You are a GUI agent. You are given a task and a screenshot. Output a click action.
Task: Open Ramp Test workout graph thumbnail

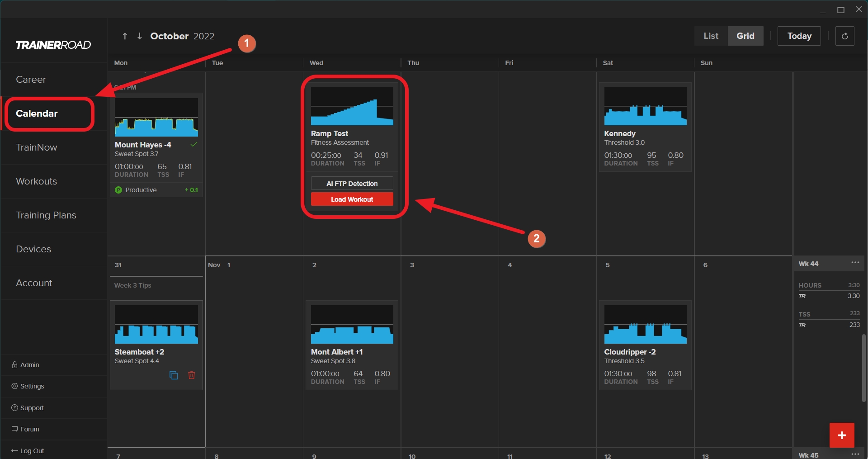[352, 106]
